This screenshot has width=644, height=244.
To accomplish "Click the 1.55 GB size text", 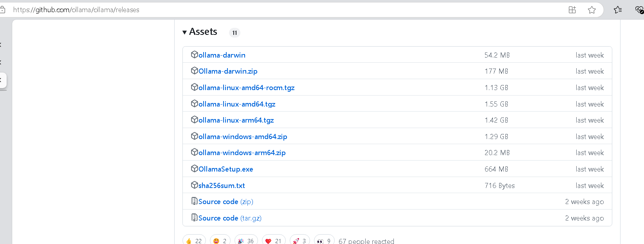I will point(496,104).
